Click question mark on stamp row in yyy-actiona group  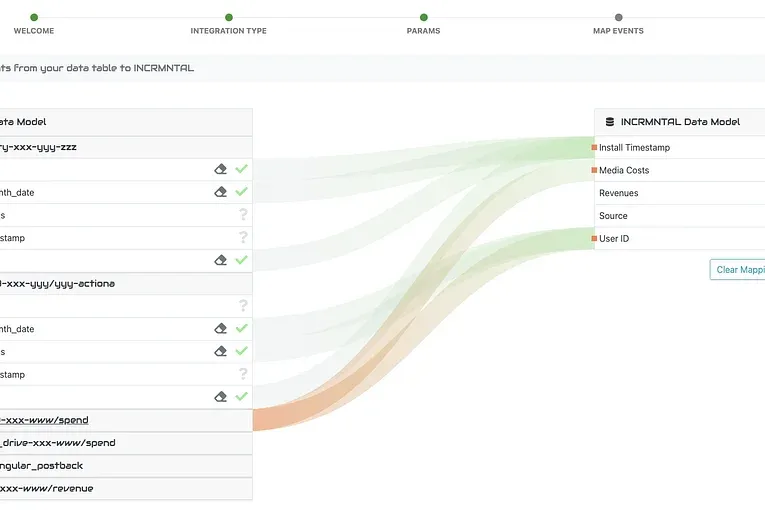point(243,374)
